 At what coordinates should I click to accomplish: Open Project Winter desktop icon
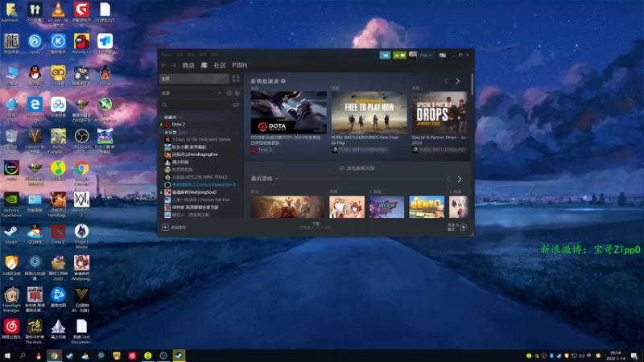click(81, 237)
